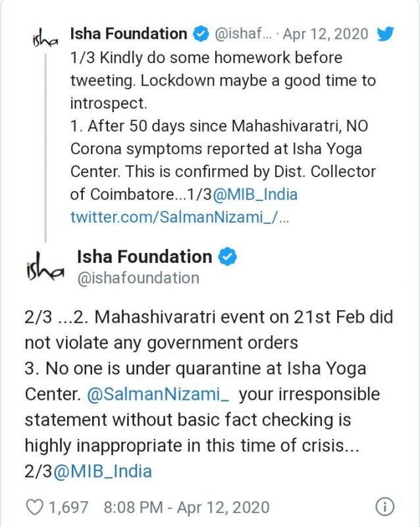Open the @SalmanNizami_ mention

157,395
